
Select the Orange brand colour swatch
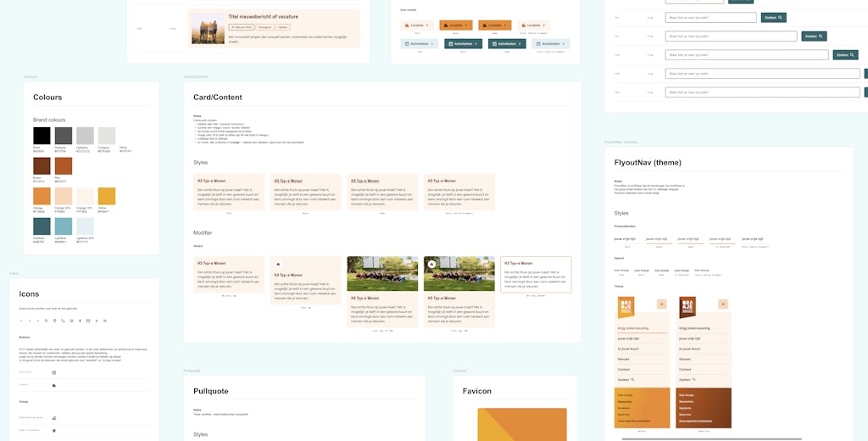[x=42, y=196]
